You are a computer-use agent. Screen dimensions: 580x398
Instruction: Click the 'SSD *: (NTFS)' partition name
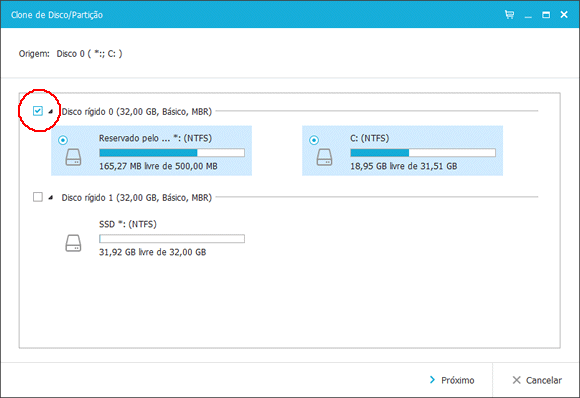(128, 224)
